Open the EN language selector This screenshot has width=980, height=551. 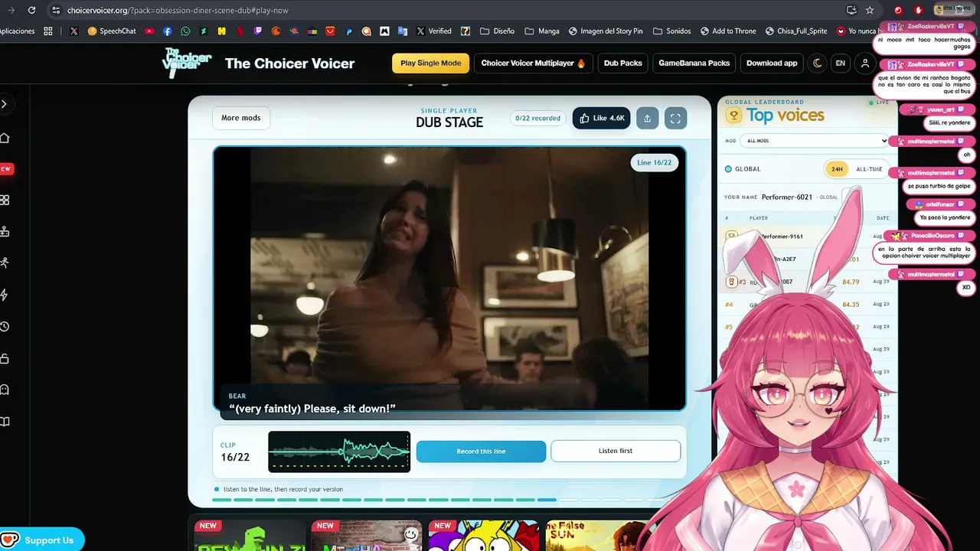click(x=841, y=63)
